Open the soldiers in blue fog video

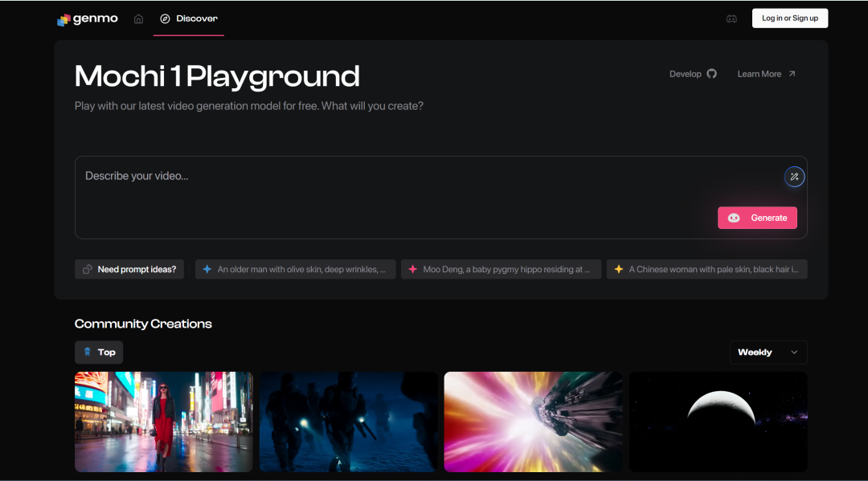point(349,422)
